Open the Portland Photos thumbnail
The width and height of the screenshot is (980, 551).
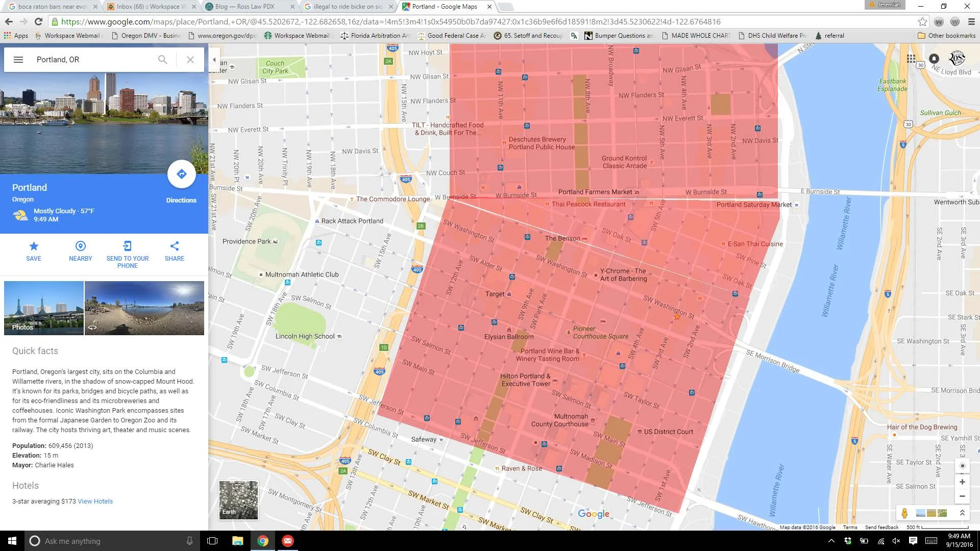click(x=44, y=308)
